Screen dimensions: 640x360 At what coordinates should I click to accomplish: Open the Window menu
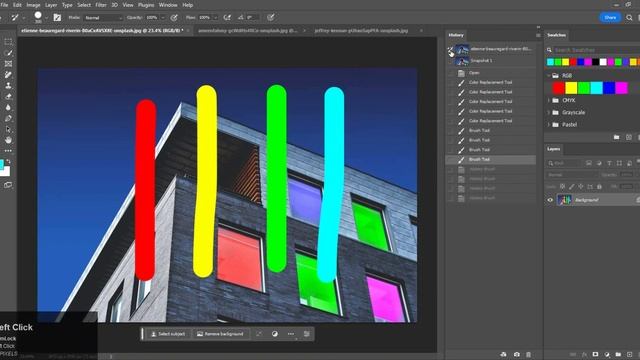pyautogui.click(x=168, y=5)
